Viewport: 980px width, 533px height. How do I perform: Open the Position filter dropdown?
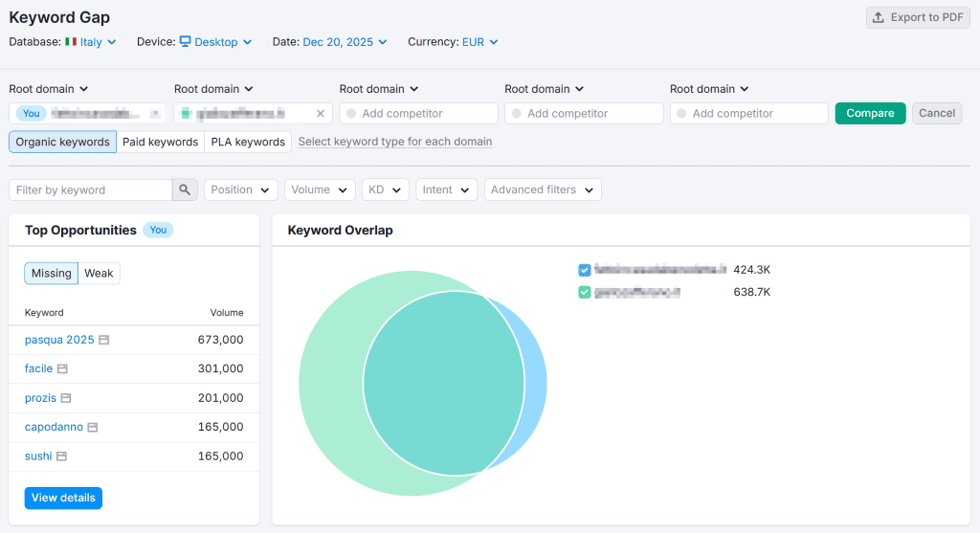[240, 190]
